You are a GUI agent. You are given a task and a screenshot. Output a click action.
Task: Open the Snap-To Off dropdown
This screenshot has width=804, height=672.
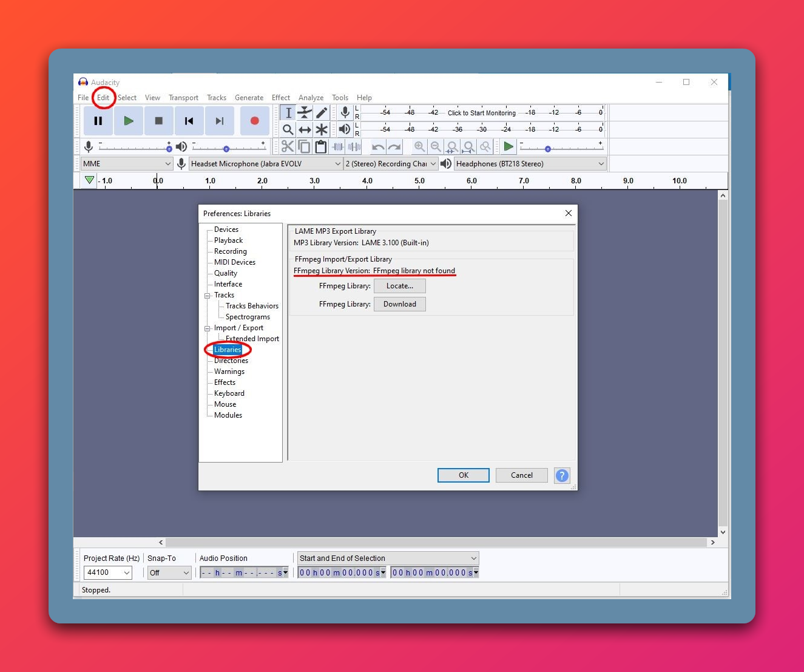169,572
